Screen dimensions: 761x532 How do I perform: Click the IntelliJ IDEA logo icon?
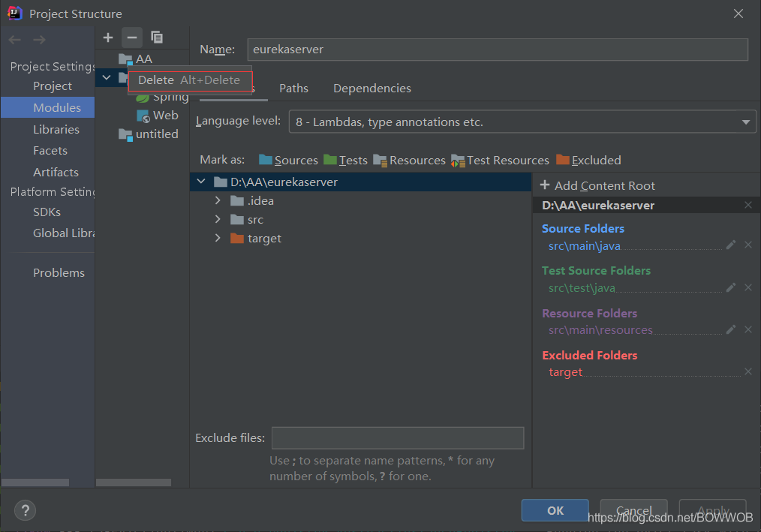(x=15, y=13)
